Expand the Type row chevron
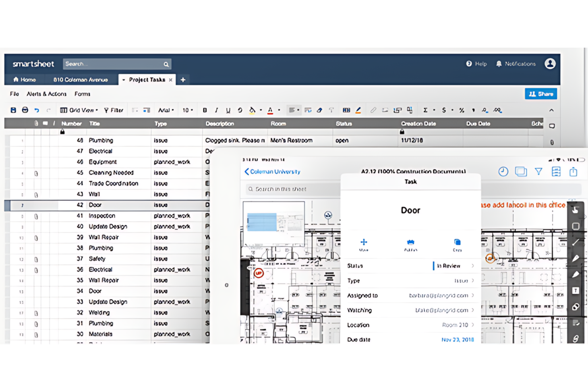The image size is (588, 392). [x=473, y=281]
